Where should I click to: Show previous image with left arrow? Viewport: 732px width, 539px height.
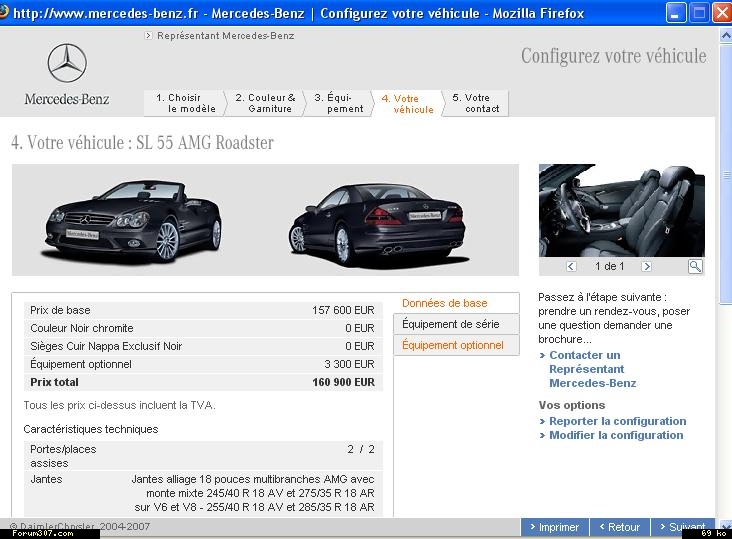click(571, 266)
